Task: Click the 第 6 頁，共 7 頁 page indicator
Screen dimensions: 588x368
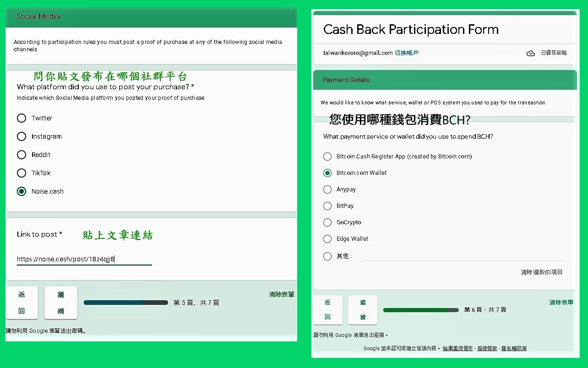Action: pyautogui.click(x=485, y=310)
